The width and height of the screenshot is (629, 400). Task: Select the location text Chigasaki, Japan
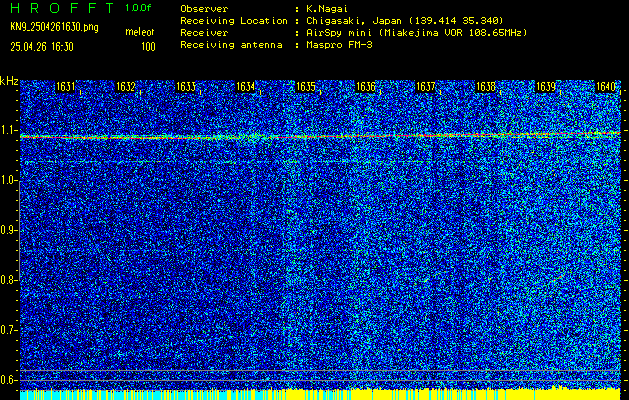coord(353,21)
